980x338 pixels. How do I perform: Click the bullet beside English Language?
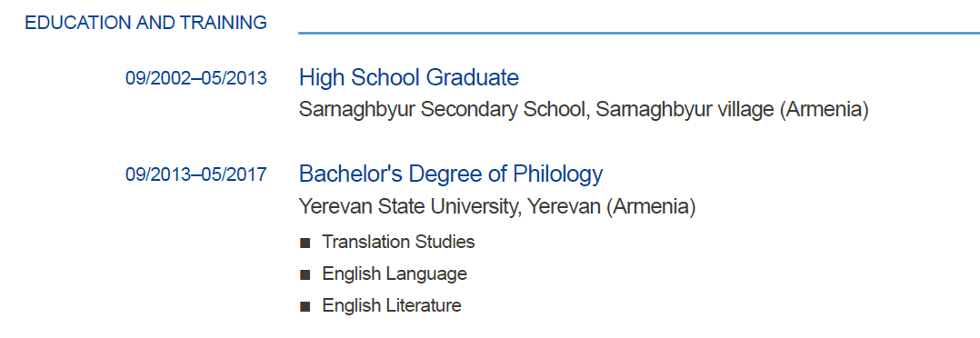[305, 275]
